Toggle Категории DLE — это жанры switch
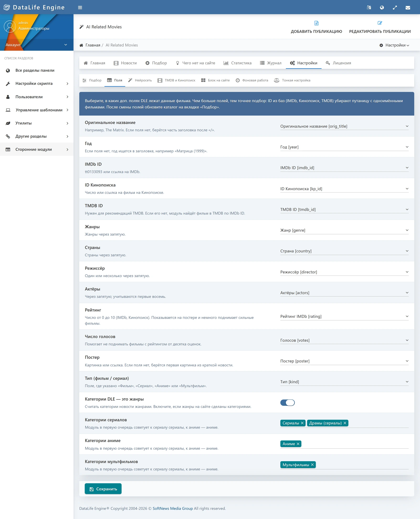The width and height of the screenshot is (420, 519). click(x=287, y=403)
